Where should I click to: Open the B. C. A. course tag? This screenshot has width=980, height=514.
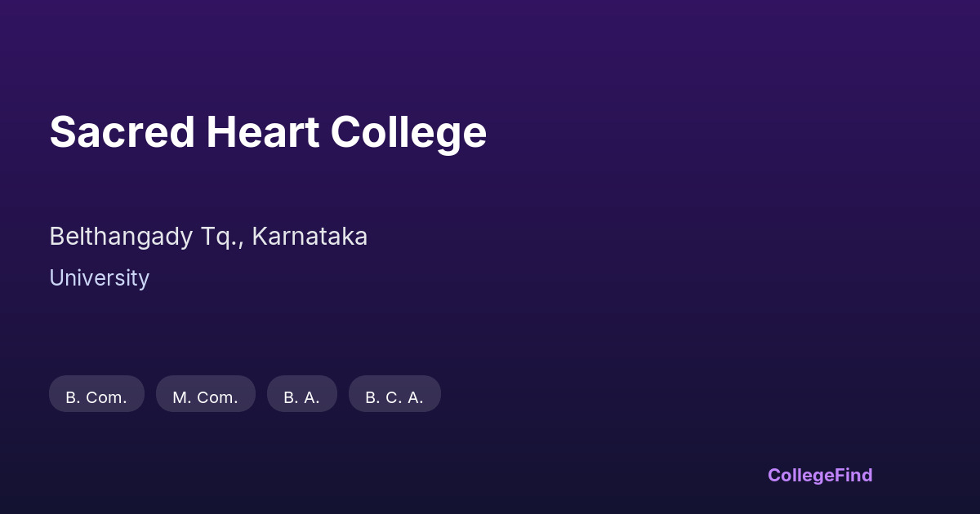point(394,397)
